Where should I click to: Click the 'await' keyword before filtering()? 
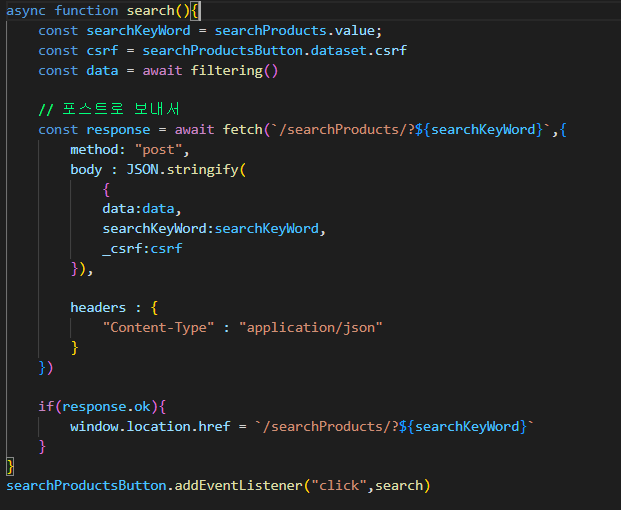[162, 71]
